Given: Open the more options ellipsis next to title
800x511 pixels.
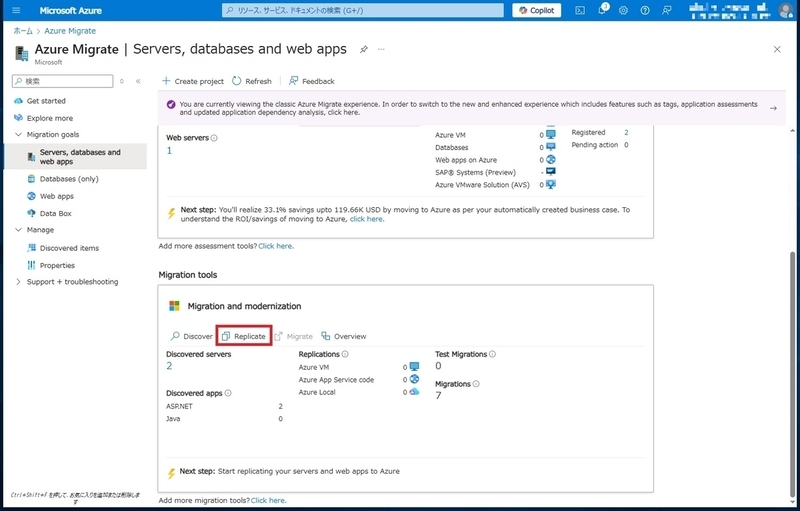Looking at the screenshot, I should pyautogui.click(x=381, y=49).
